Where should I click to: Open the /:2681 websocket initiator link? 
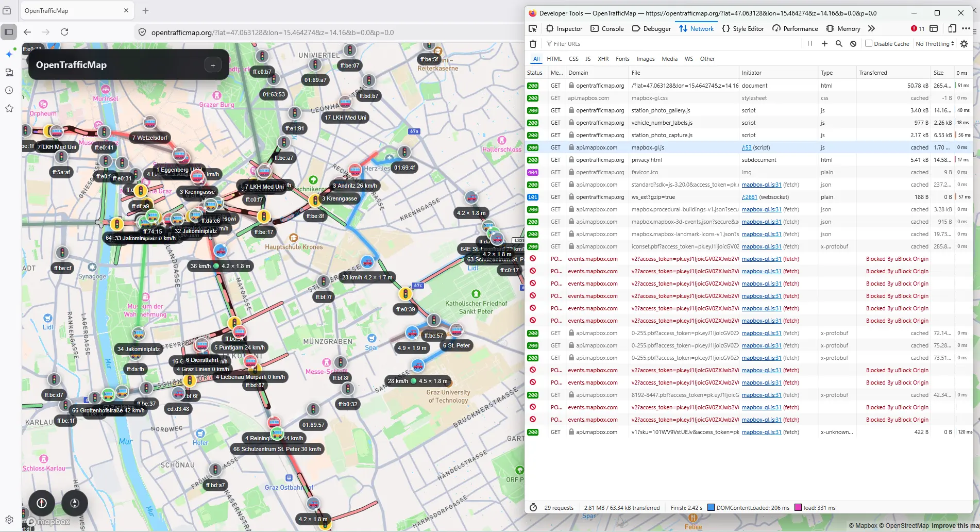tap(749, 197)
